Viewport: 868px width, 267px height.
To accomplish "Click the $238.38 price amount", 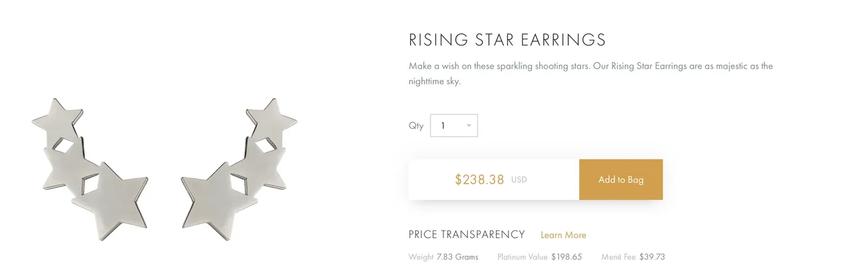I will pyautogui.click(x=479, y=180).
